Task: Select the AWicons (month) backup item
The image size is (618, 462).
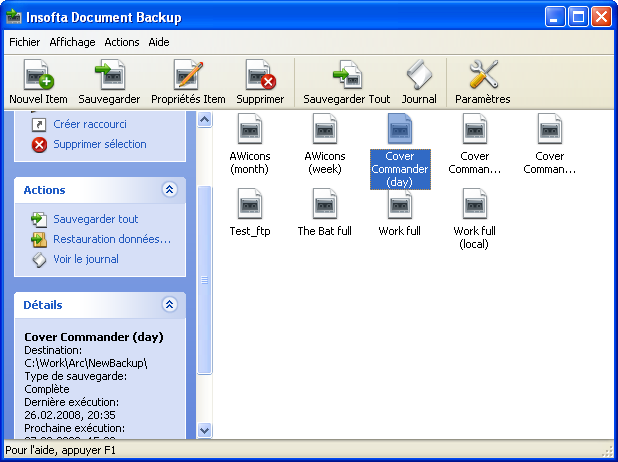Action: point(250,144)
